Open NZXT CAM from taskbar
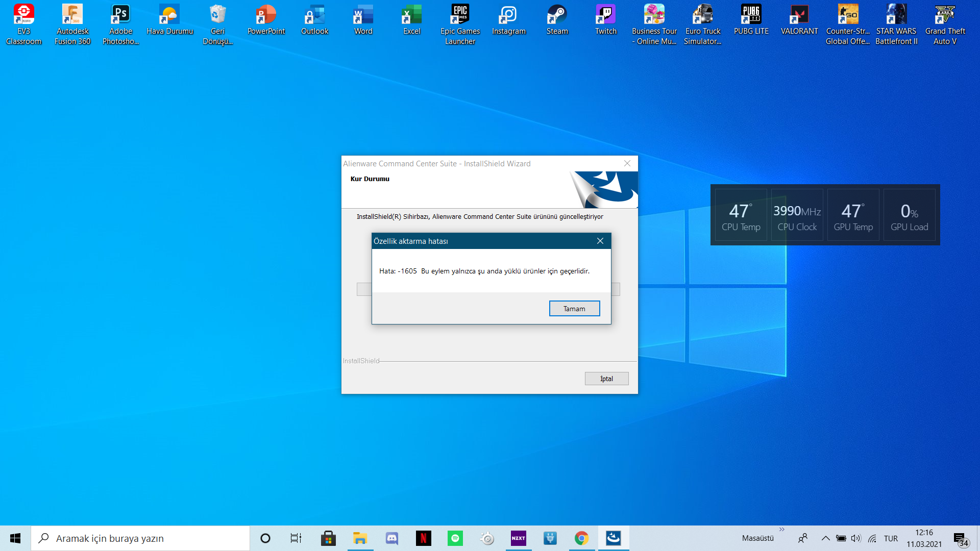 (518, 538)
